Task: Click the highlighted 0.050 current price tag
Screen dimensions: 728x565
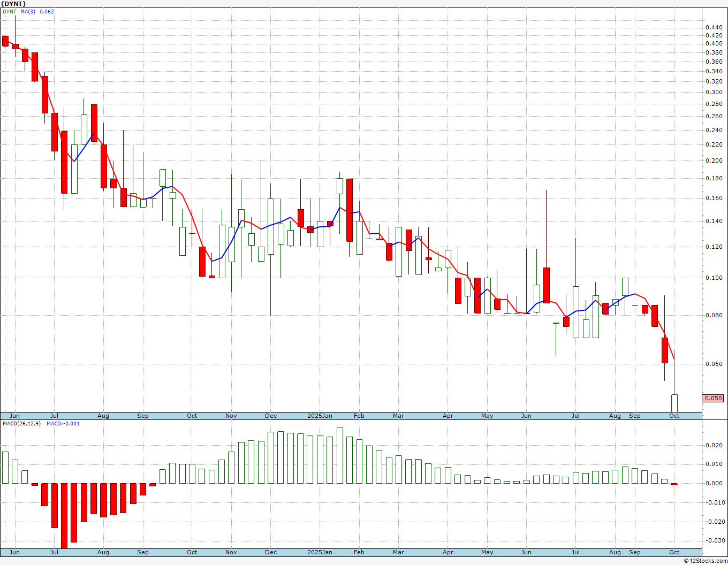Action: [x=713, y=398]
